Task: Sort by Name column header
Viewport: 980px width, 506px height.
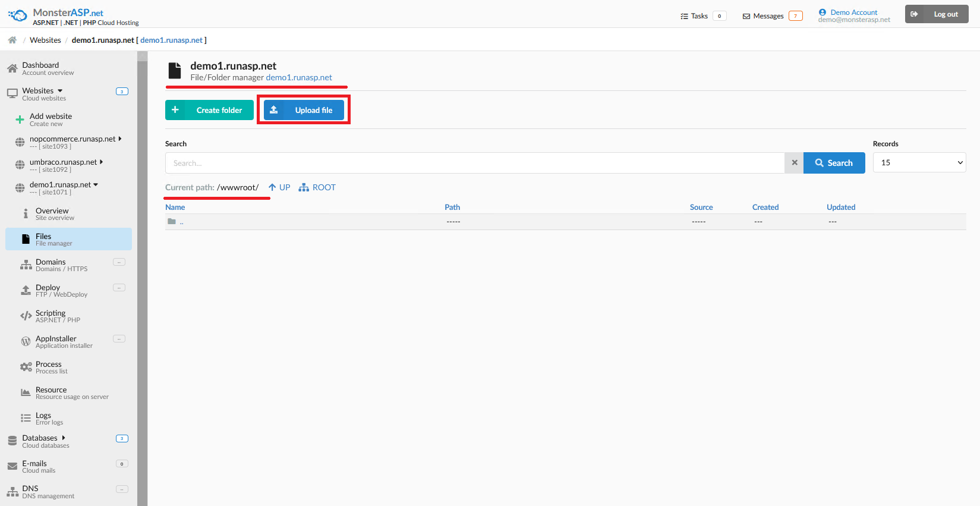Action: tap(175, 207)
